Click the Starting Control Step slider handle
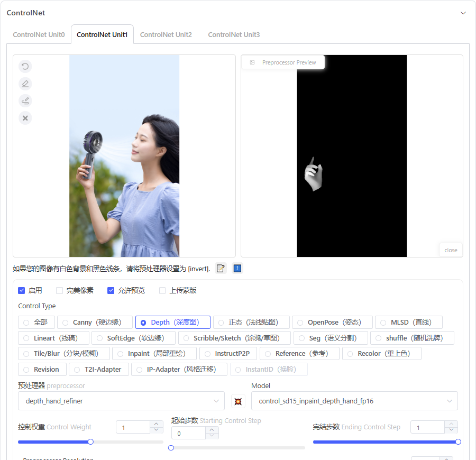This screenshot has height=460, width=476. click(x=171, y=448)
